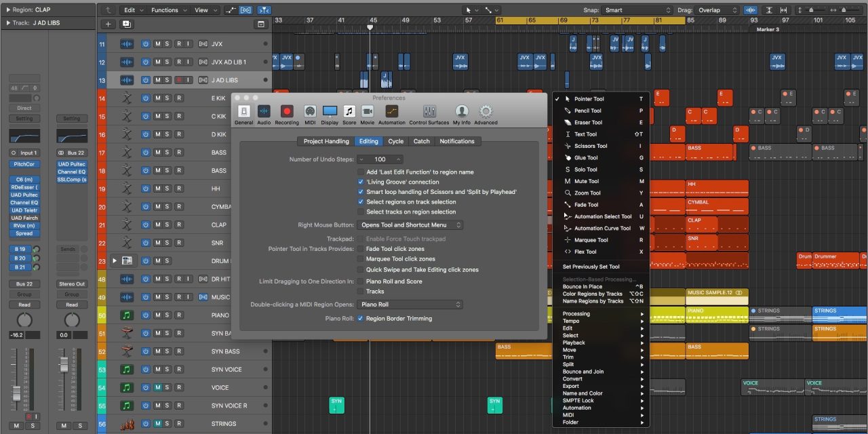Mute the JVX track
This screenshot has width=868, height=434.
click(x=158, y=44)
